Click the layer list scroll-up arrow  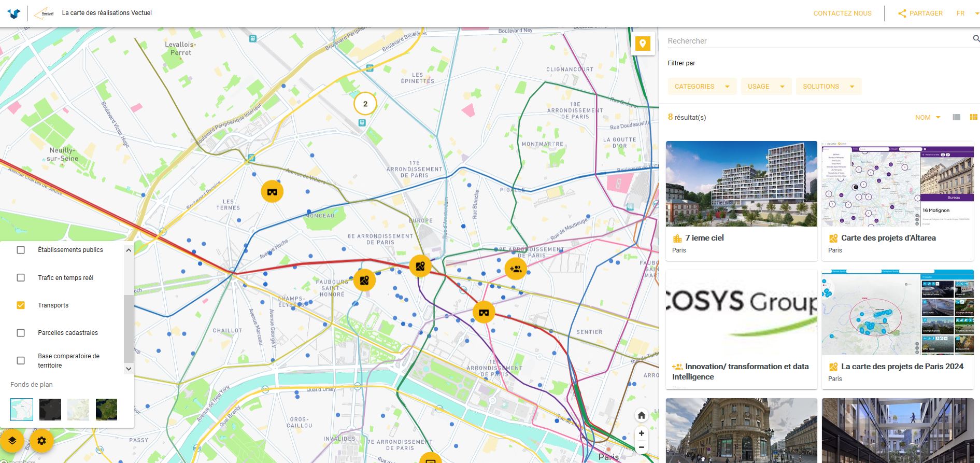(x=129, y=250)
